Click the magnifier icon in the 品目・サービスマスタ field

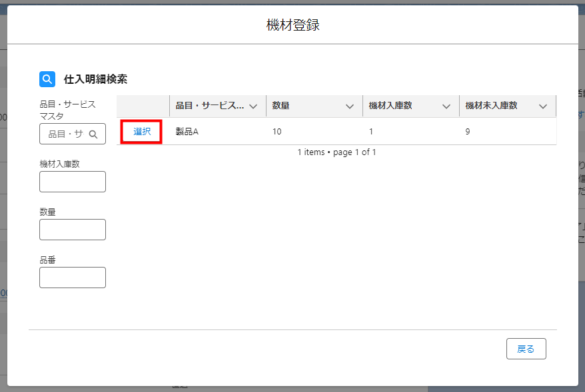pyautogui.click(x=93, y=134)
